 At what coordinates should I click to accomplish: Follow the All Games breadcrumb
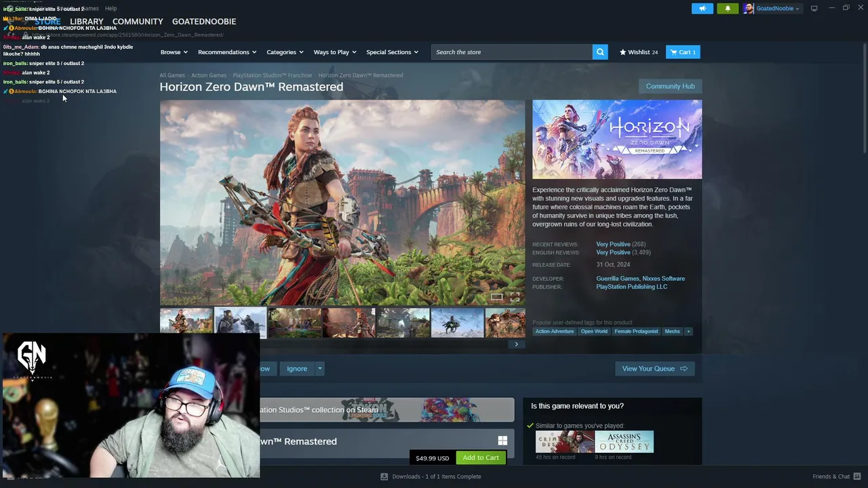(x=172, y=75)
